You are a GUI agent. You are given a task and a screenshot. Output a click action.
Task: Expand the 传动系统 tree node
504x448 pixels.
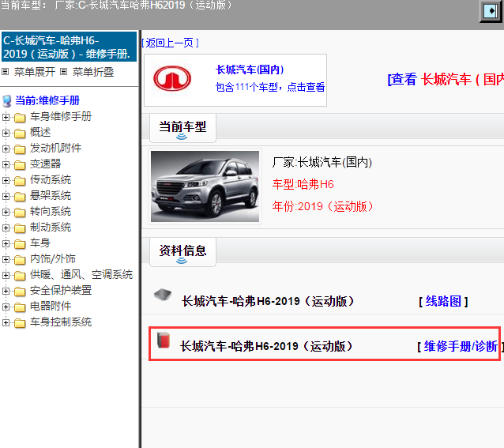click(6, 180)
